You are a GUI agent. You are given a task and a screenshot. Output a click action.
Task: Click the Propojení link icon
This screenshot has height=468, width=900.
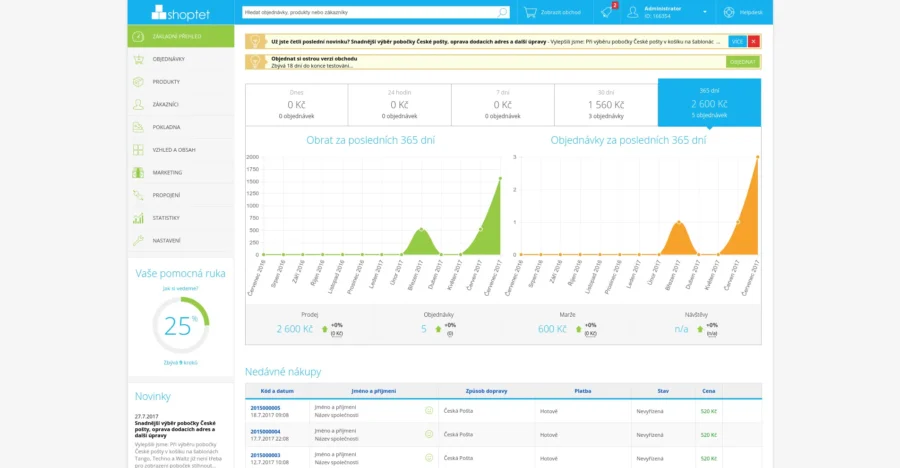138,195
